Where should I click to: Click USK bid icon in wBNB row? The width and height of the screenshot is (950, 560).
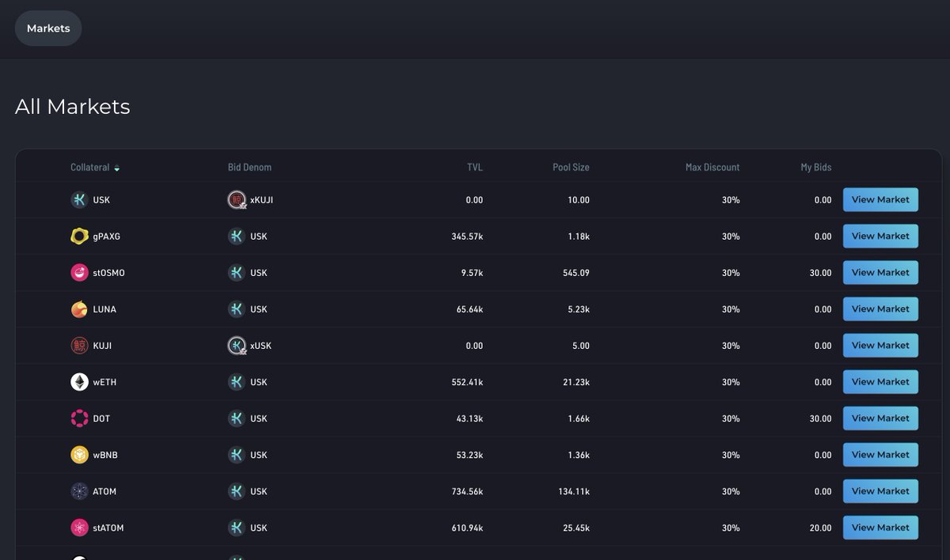[x=237, y=455]
